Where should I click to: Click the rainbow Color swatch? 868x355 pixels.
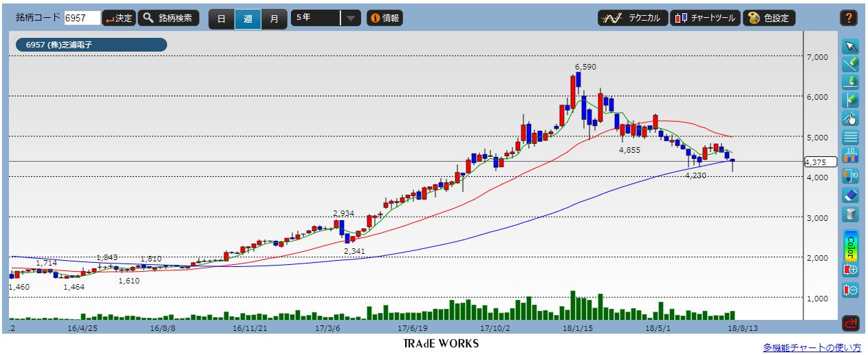click(x=850, y=244)
